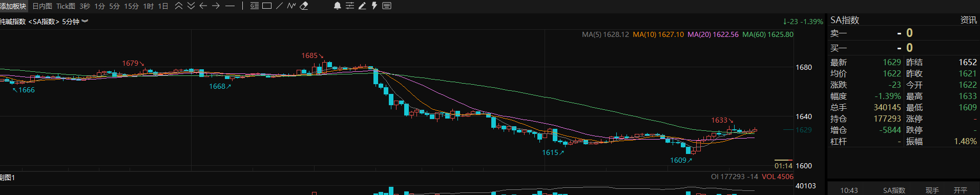980x195 pixels.
Task: Click the 买一 bid row
Action: click(904, 48)
